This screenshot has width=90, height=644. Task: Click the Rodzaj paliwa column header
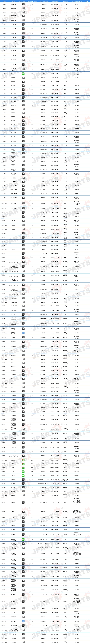(x=22, y=1)
